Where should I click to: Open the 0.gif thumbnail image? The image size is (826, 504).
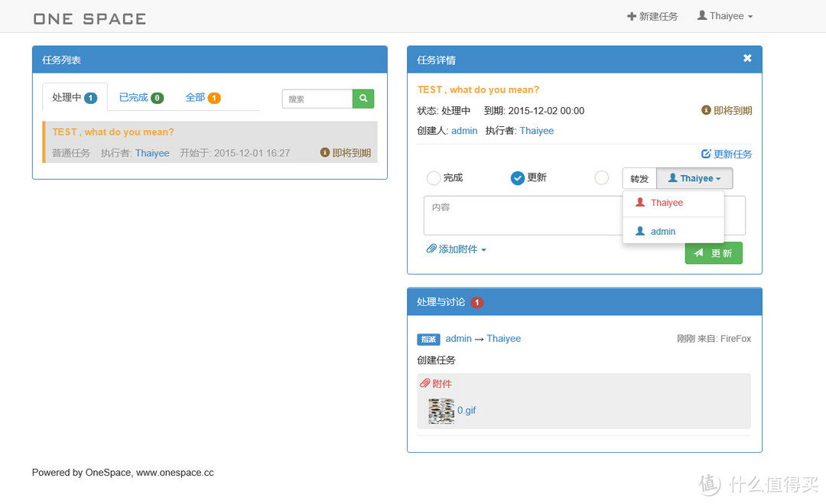[x=441, y=411]
